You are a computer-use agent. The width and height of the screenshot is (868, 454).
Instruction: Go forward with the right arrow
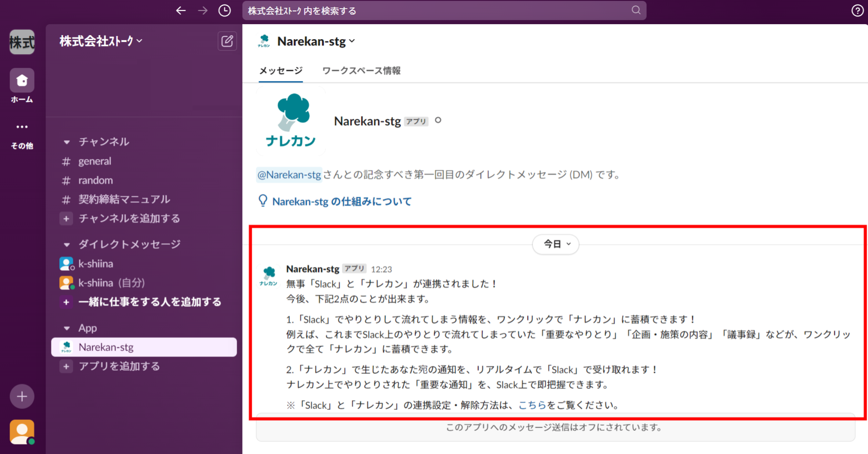click(203, 10)
